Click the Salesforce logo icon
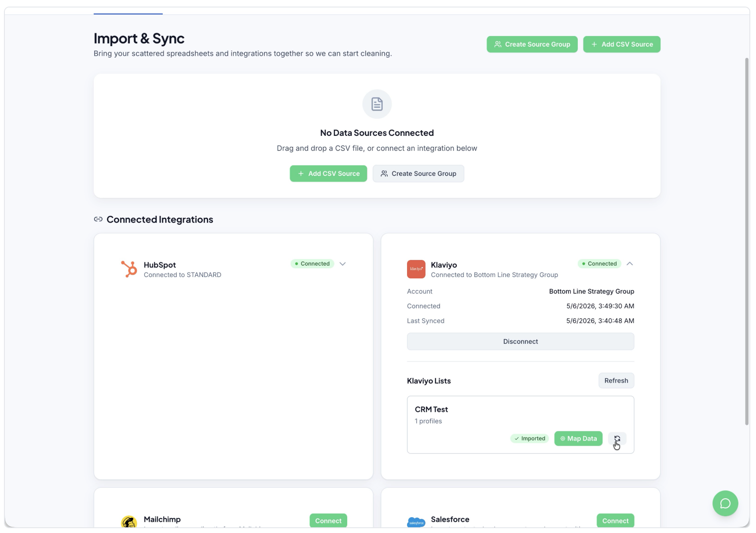The image size is (756, 533). 416,522
